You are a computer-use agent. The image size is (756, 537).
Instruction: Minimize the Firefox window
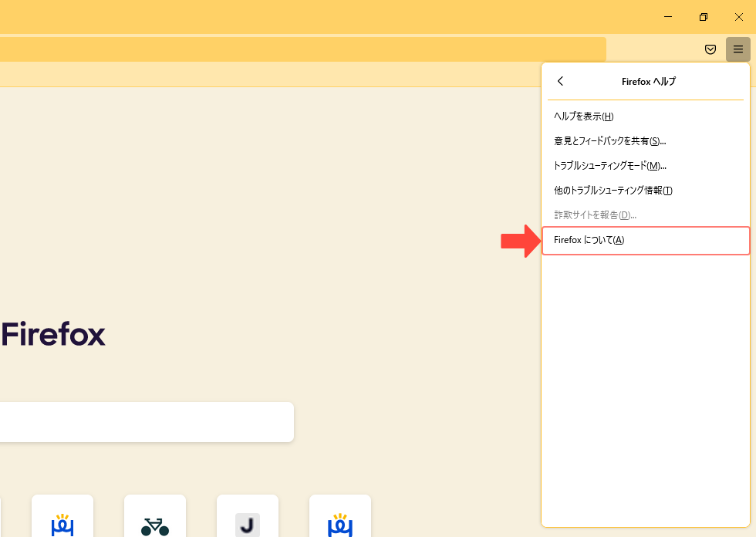click(668, 17)
